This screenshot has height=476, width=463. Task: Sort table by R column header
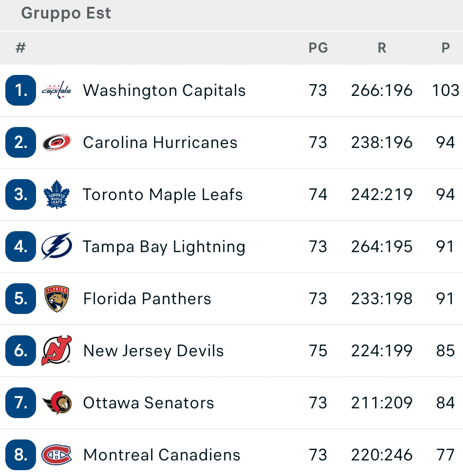[x=382, y=48]
